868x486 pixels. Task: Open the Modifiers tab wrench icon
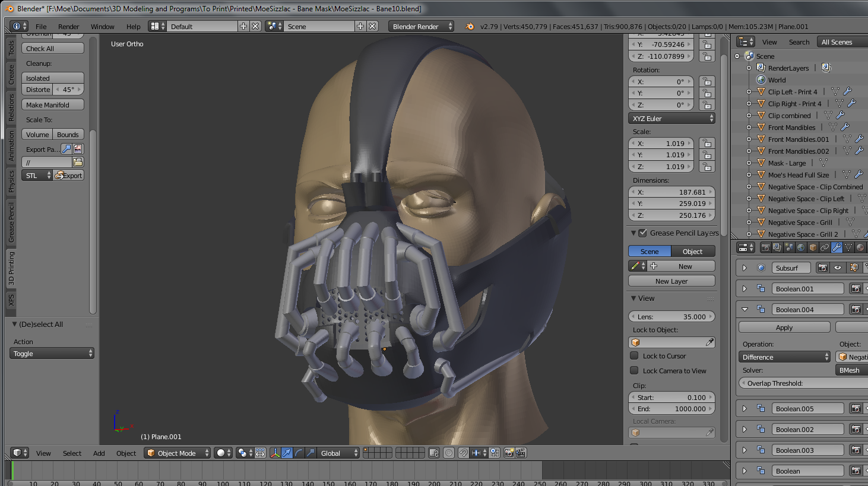[837, 247]
